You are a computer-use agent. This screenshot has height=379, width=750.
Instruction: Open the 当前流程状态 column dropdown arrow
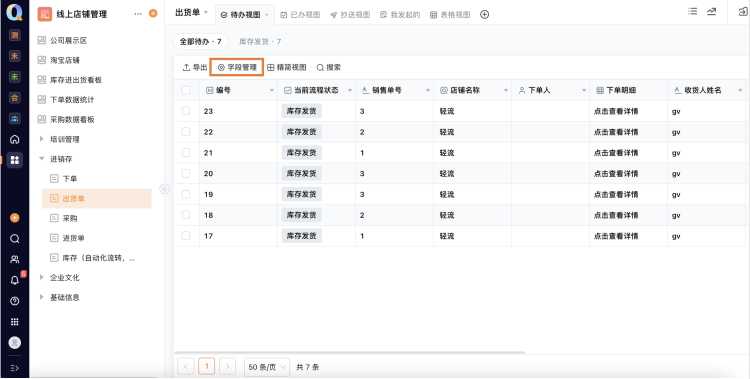(x=350, y=90)
